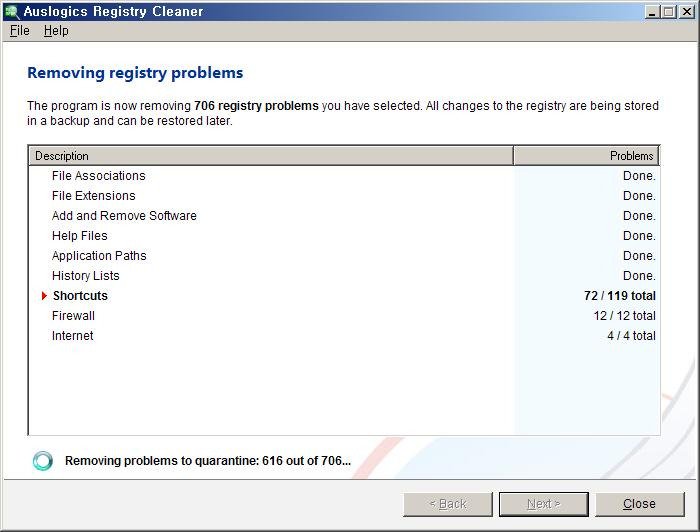Click Done status for History Lists
This screenshot has width=700, height=532.
coord(639,276)
